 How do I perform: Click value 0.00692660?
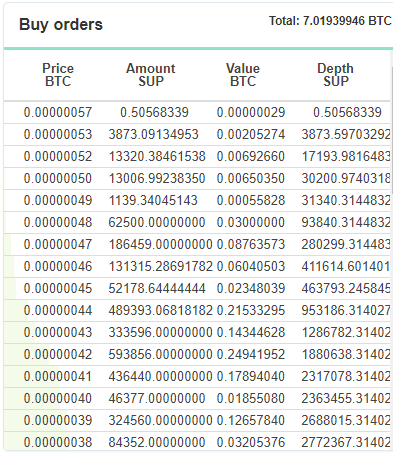coord(251,156)
